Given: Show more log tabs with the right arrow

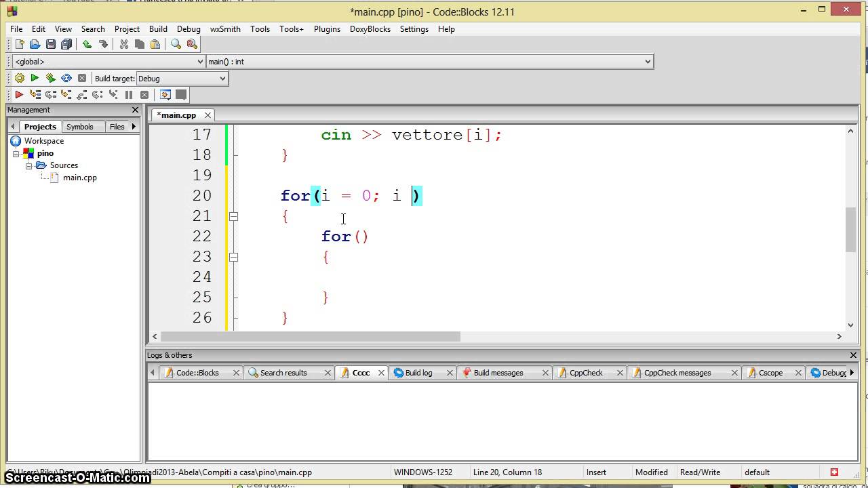Looking at the screenshot, I should [852, 372].
